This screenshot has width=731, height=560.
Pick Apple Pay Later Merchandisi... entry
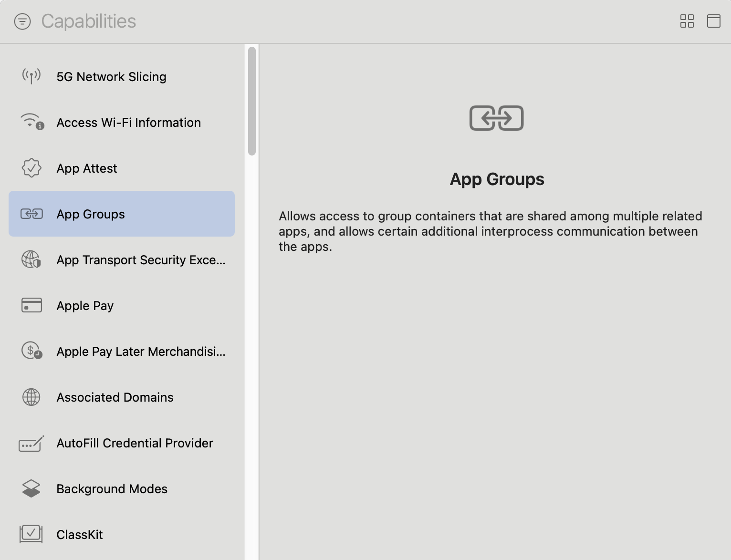pyautogui.click(x=122, y=351)
